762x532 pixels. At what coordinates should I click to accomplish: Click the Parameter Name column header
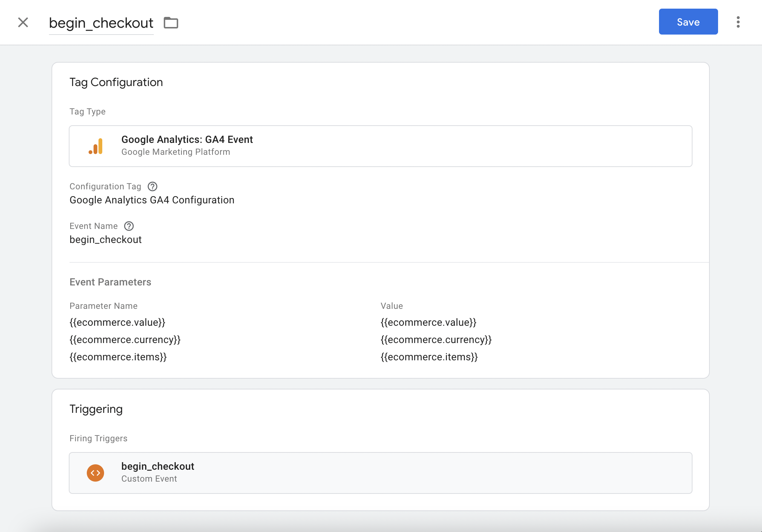pyautogui.click(x=103, y=306)
